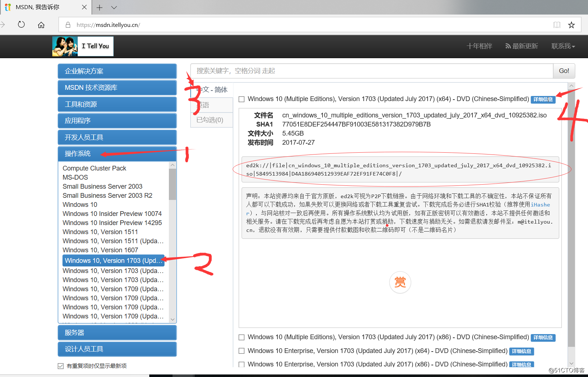The height and width of the screenshot is (377, 588).
Task: Click OS list scrollbar up arrow
Action: coord(173,165)
